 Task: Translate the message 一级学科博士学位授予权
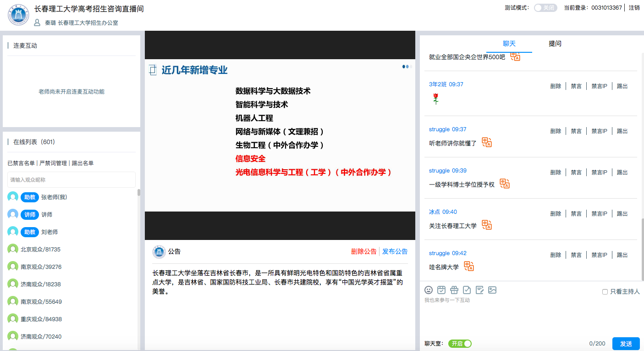[x=505, y=184]
